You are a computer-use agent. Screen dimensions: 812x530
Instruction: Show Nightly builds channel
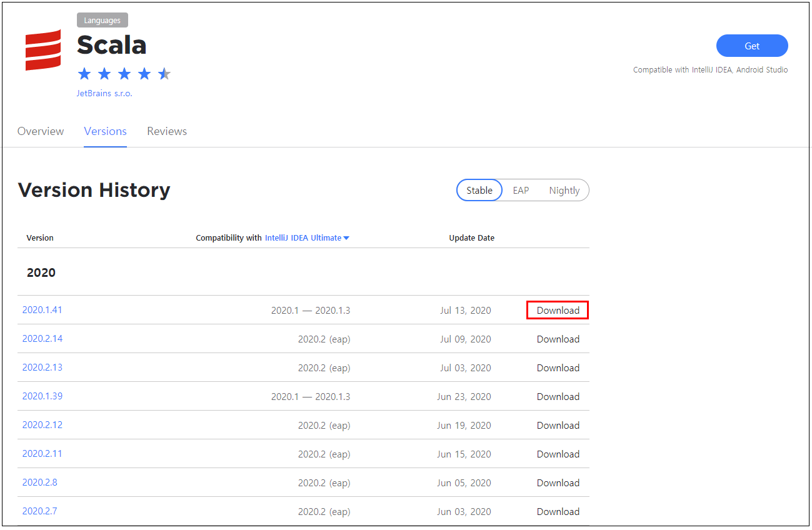[x=564, y=191]
